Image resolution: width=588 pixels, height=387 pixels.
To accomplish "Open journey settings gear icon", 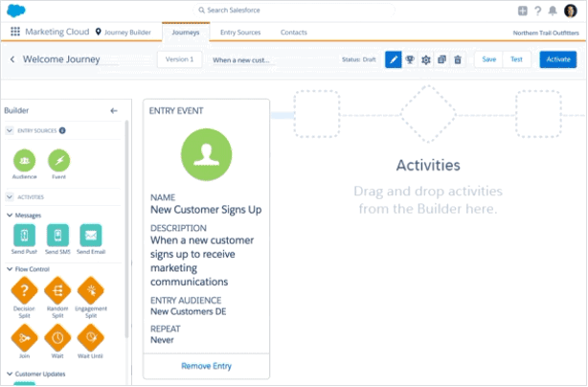I will click(426, 59).
